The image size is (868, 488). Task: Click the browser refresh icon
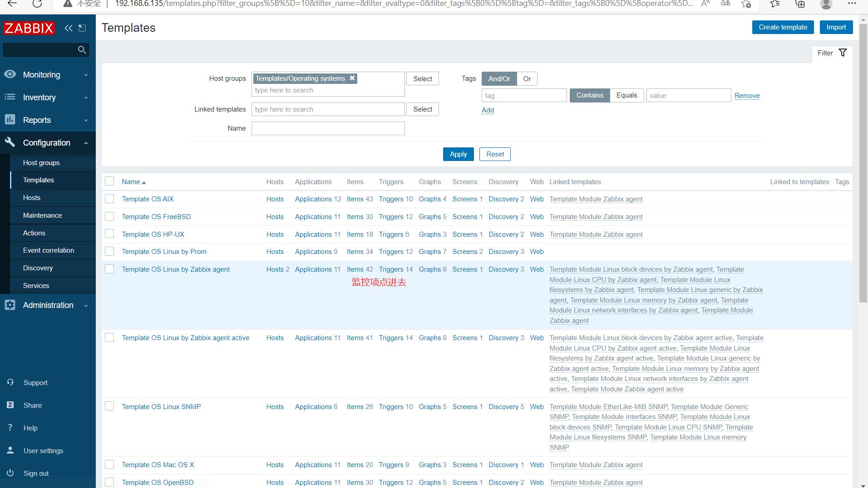[x=37, y=4]
